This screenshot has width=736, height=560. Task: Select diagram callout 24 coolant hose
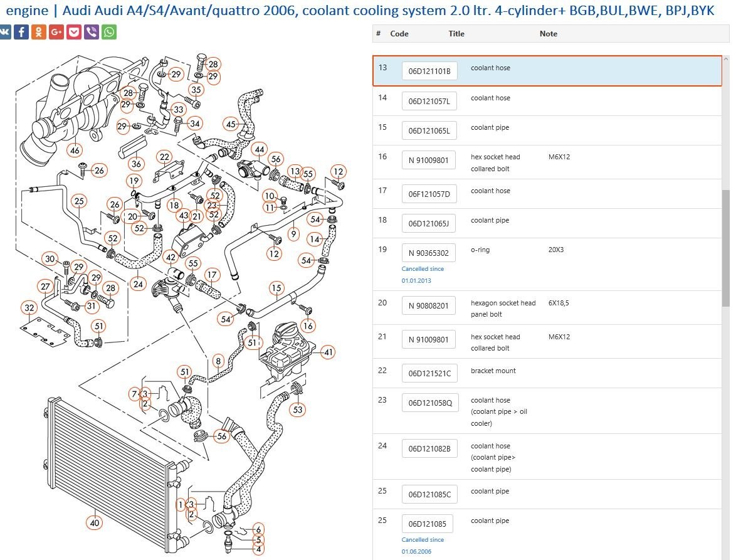tap(138, 284)
